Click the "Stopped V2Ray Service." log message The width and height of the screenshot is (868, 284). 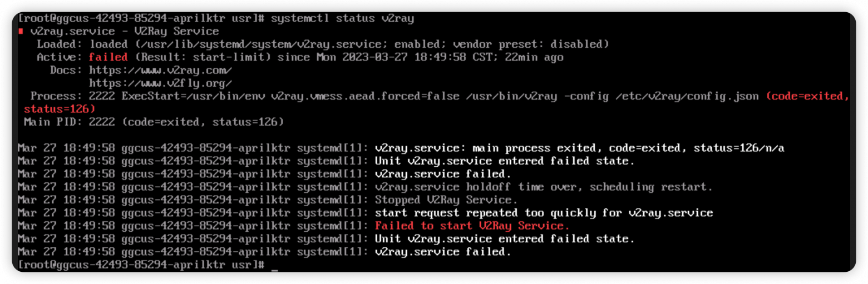tap(446, 200)
